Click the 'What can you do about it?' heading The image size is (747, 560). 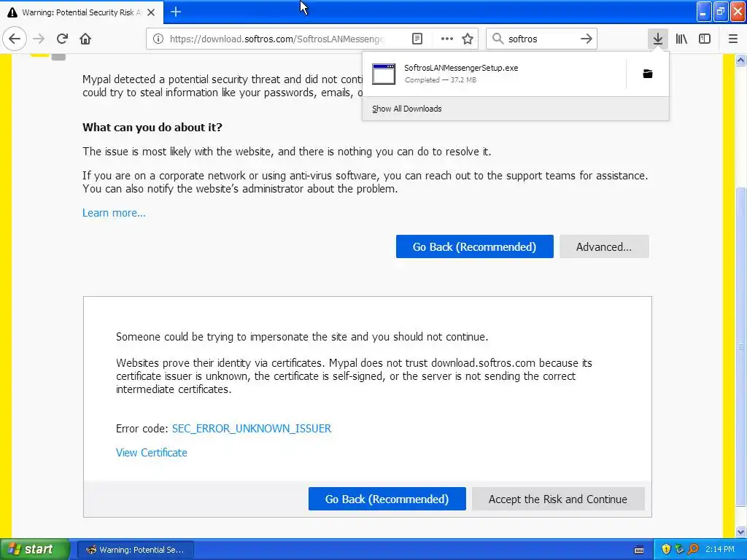(x=152, y=127)
